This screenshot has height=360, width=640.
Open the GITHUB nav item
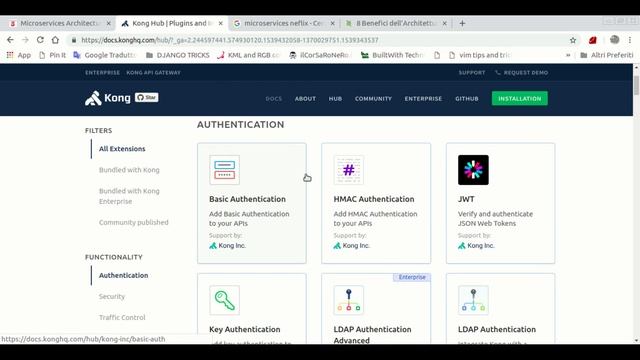click(467, 99)
